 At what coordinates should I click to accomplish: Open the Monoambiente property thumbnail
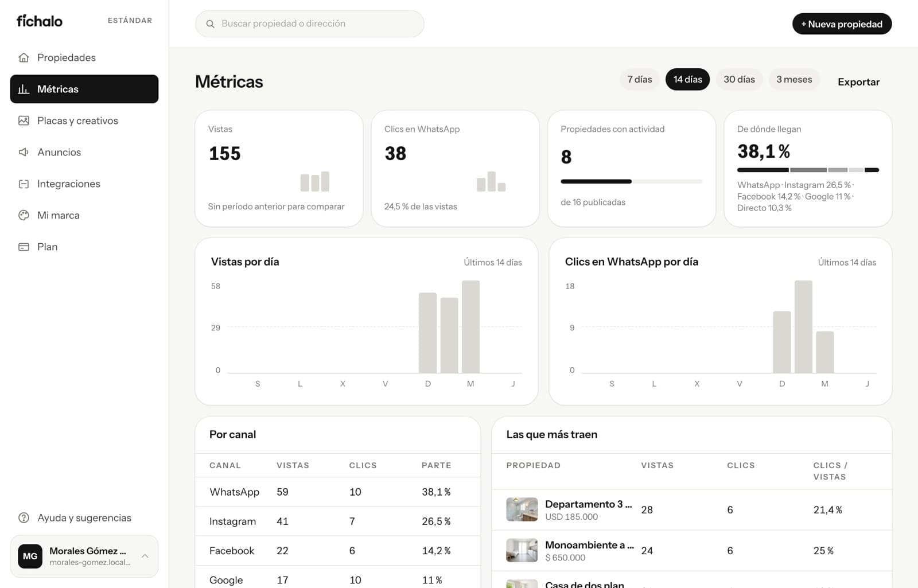click(x=522, y=550)
